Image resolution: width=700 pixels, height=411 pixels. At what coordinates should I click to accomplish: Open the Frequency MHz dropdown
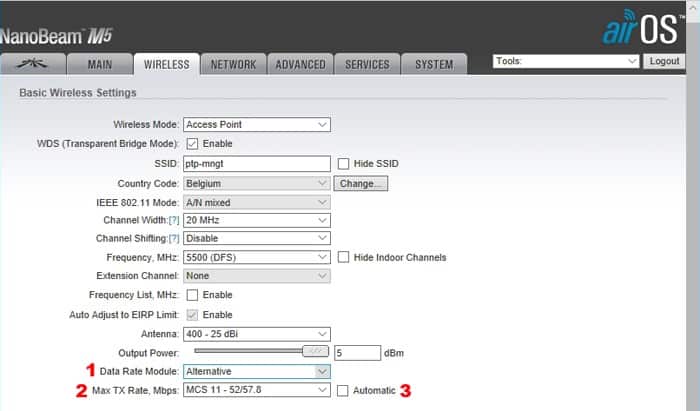257,257
